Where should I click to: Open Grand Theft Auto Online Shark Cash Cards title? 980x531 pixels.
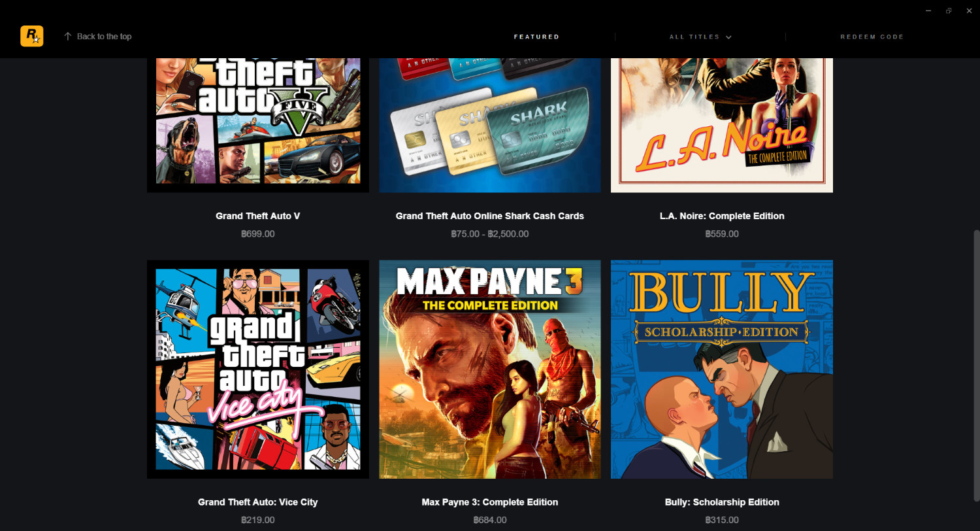[490, 216]
